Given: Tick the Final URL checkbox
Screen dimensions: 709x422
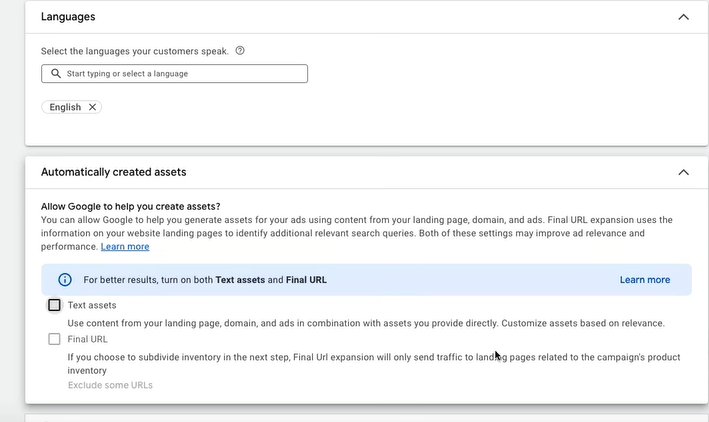Looking at the screenshot, I should point(55,339).
